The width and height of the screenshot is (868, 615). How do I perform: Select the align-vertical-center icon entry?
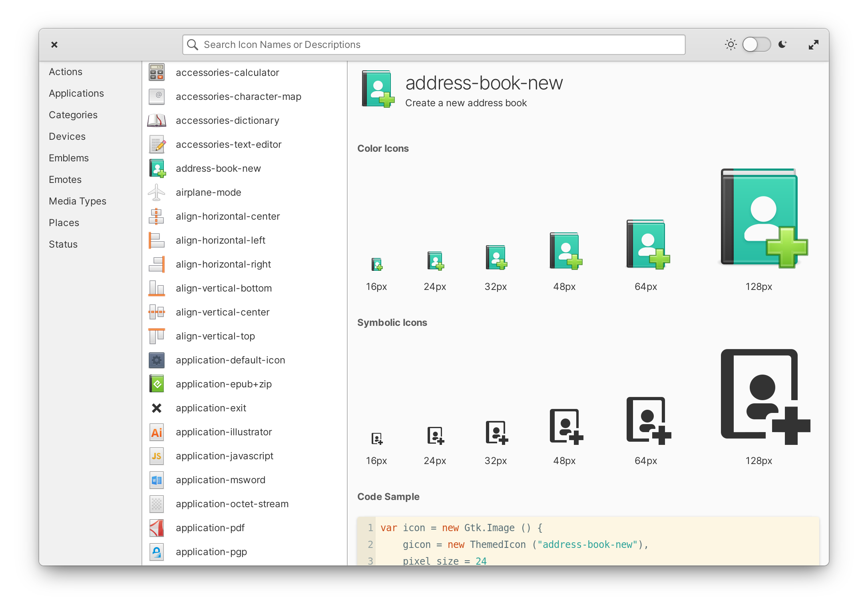(222, 312)
